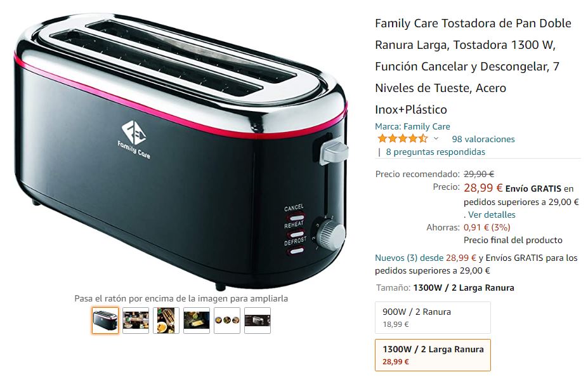
Task: Open the third product thumbnail with toast
Action: 166,321
